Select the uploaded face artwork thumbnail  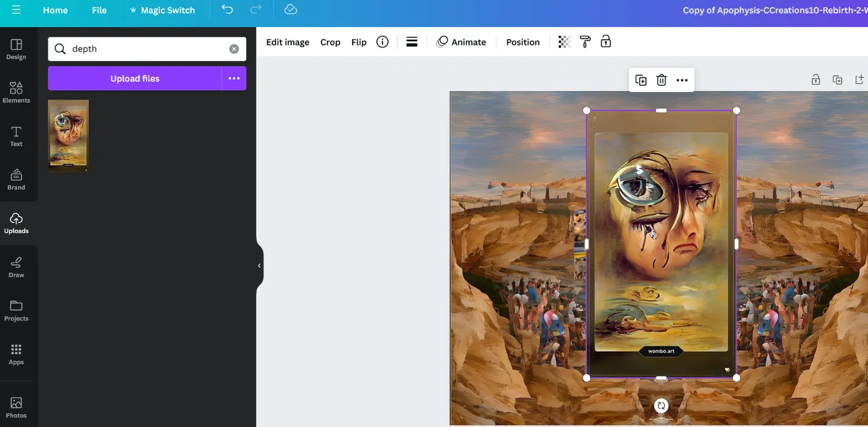[x=68, y=136]
